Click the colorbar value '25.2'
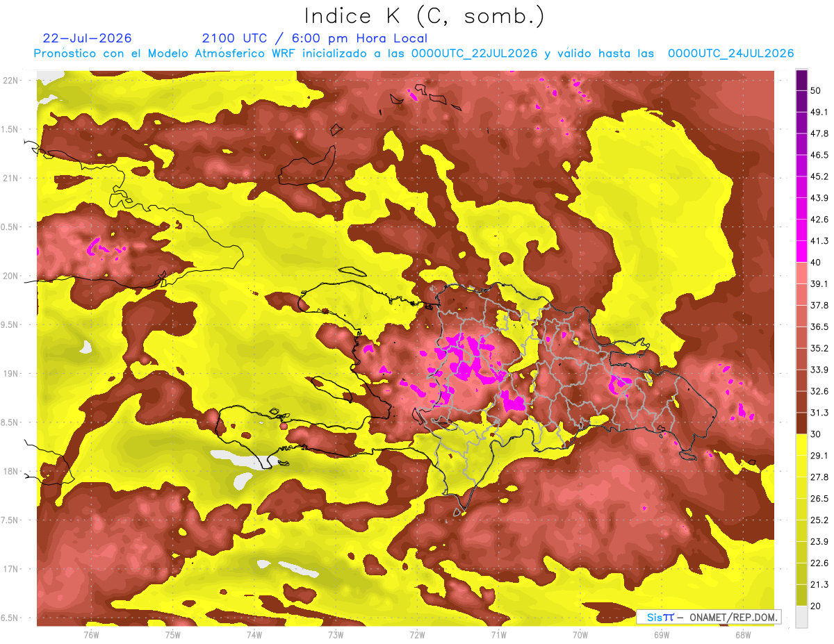Image resolution: width=834 pixels, height=644 pixels. coord(819,520)
